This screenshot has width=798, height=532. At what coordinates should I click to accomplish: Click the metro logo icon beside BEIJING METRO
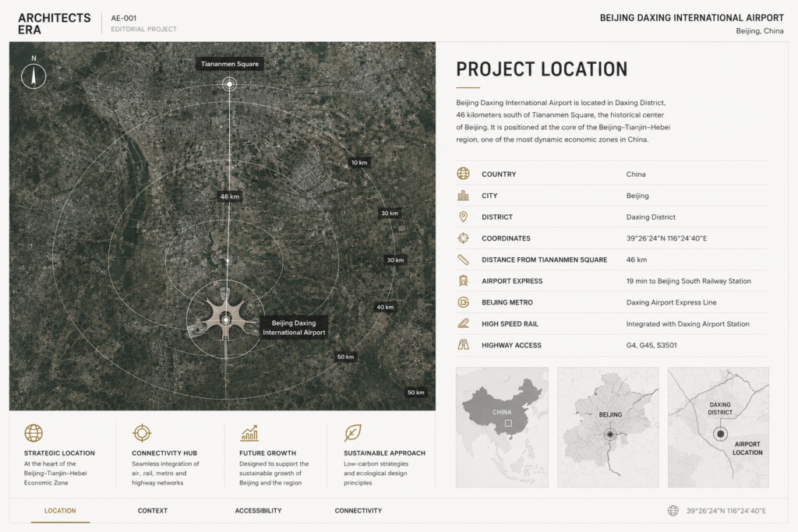[x=463, y=302]
